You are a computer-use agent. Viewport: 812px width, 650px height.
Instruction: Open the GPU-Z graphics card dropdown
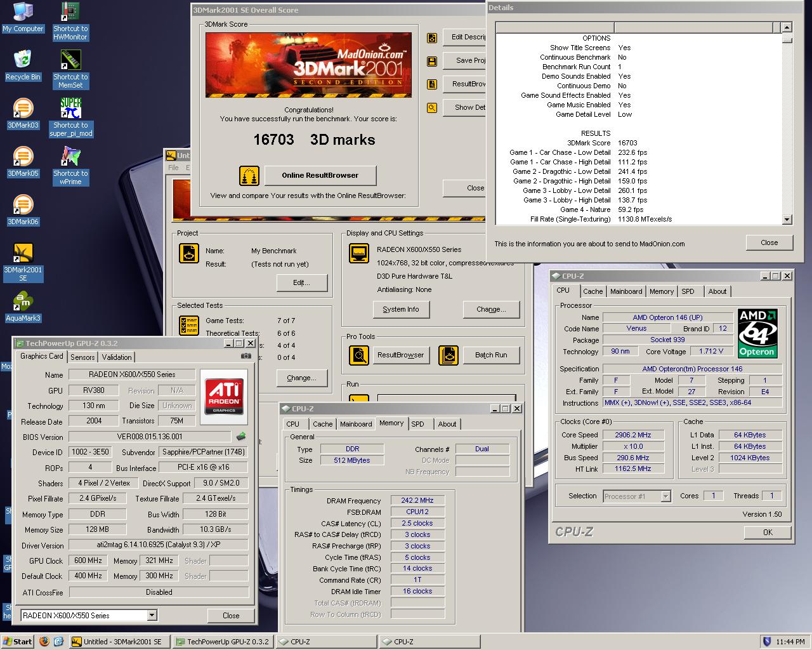152,615
